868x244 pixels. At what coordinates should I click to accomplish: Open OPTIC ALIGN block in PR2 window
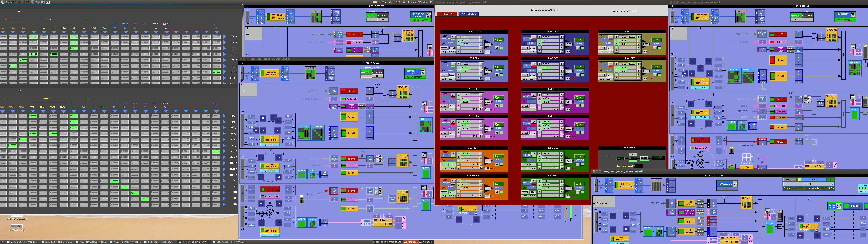349,107
